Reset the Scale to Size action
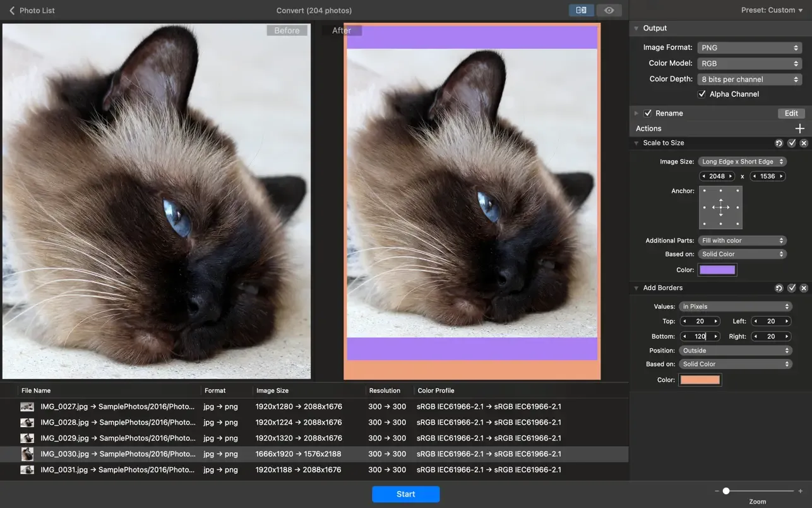Image resolution: width=812 pixels, height=508 pixels. 779,143
